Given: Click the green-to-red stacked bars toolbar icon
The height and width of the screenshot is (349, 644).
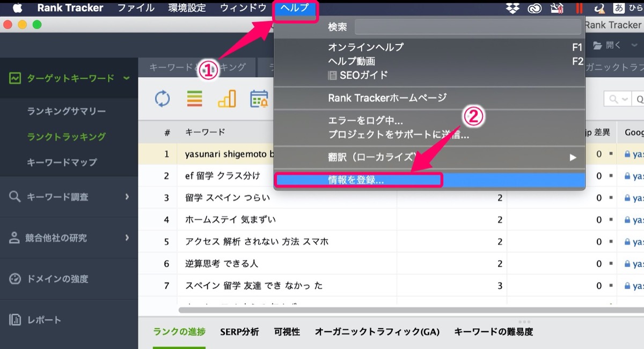Looking at the screenshot, I should 194,99.
